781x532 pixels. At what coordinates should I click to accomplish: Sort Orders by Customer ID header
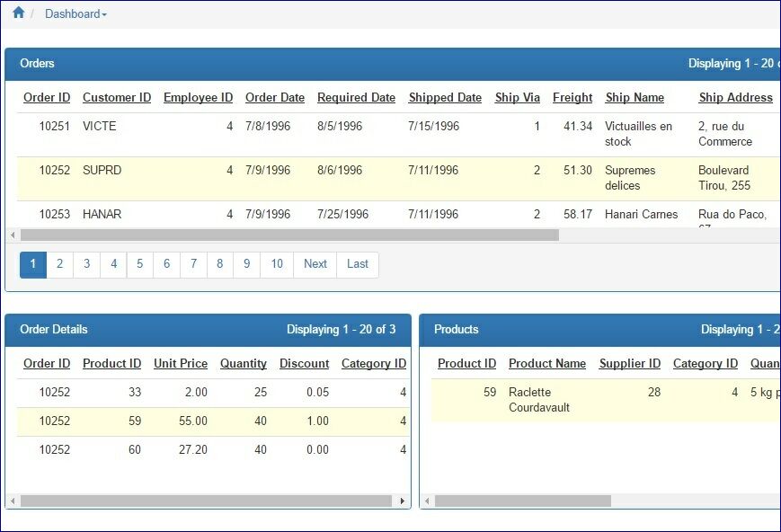pyautogui.click(x=117, y=97)
